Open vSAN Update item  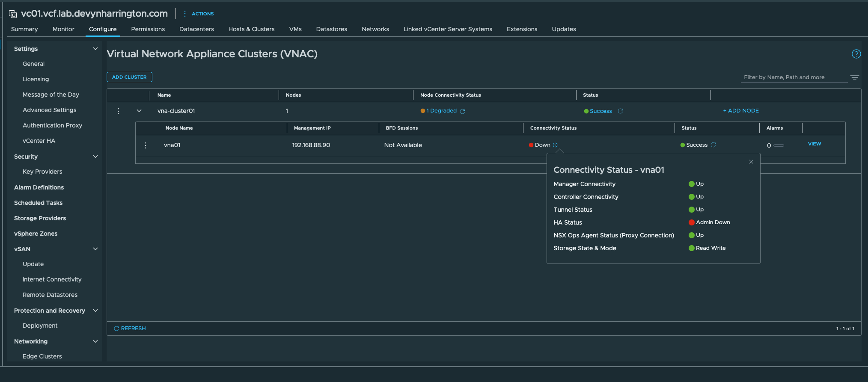33,264
